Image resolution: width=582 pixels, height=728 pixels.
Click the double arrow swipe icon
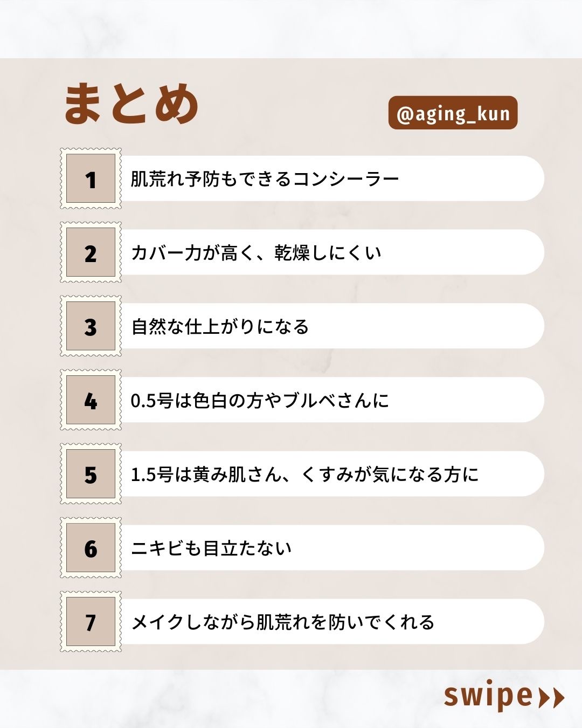[552, 697]
